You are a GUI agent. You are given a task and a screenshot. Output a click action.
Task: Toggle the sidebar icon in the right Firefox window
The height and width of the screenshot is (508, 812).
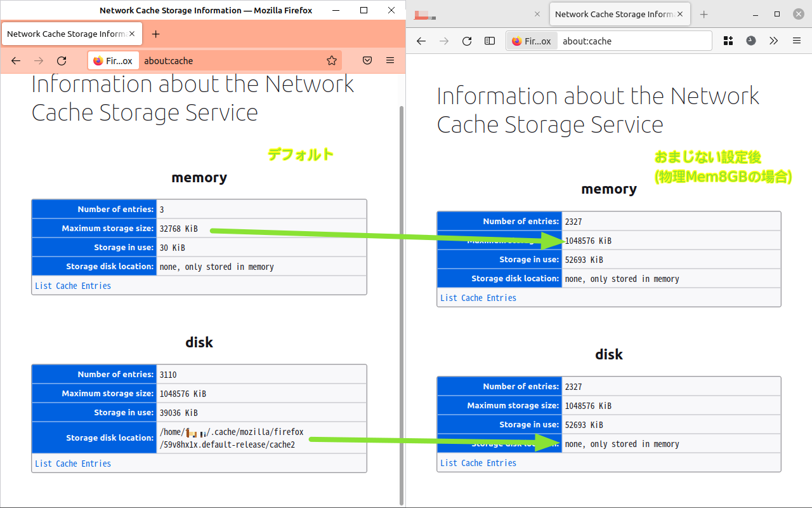coord(490,41)
